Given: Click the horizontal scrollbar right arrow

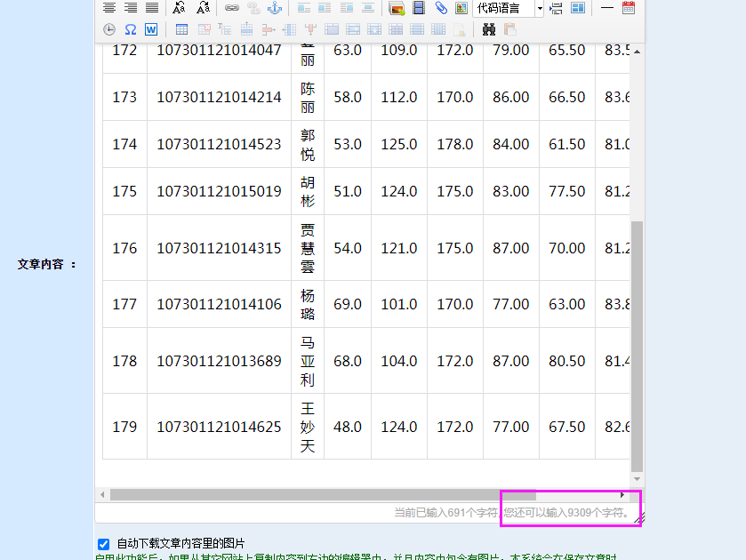Looking at the screenshot, I should (622, 494).
